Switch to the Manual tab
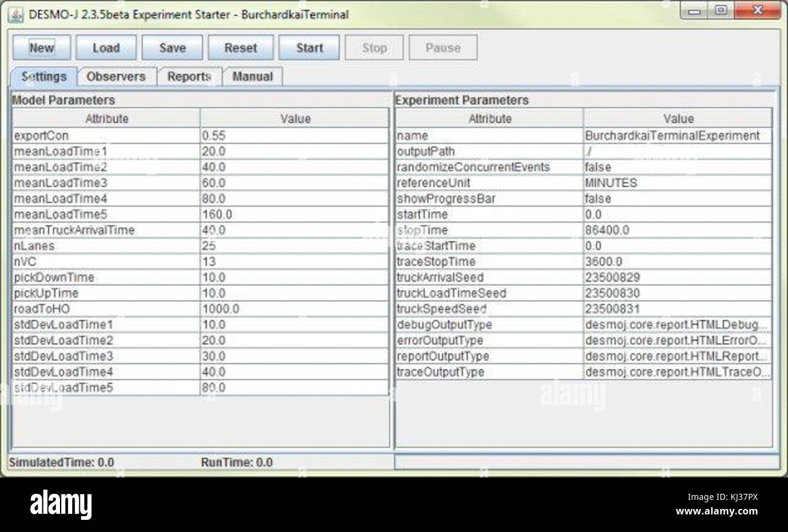This screenshot has width=788, height=532. pos(253,77)
